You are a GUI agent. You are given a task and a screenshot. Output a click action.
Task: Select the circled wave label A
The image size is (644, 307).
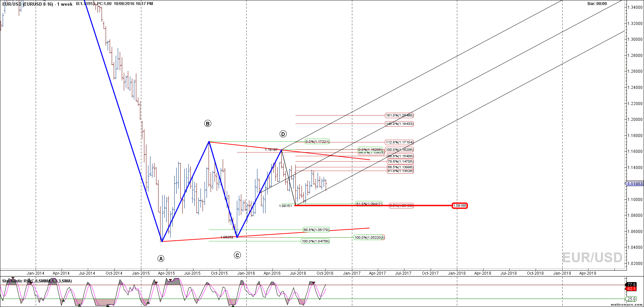161,259
